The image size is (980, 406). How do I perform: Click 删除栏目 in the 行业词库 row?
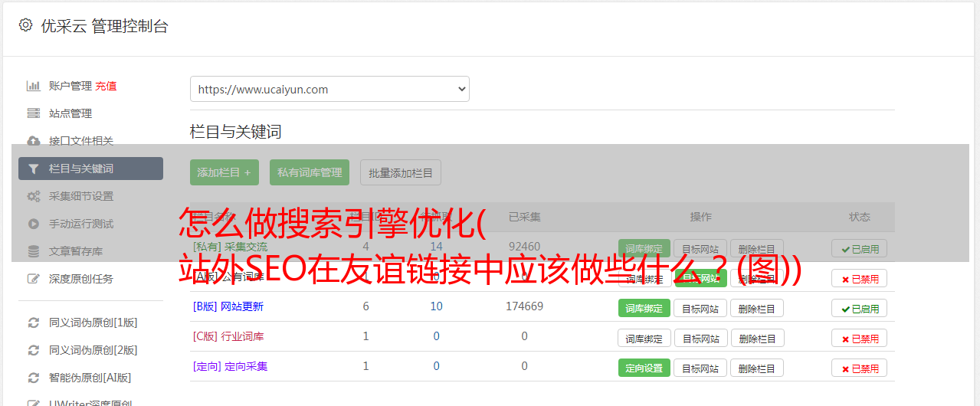coord(757,338)
